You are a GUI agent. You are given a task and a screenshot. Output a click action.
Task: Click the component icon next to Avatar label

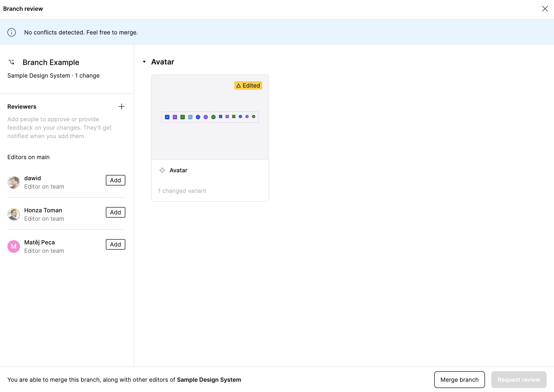[162, 170]
